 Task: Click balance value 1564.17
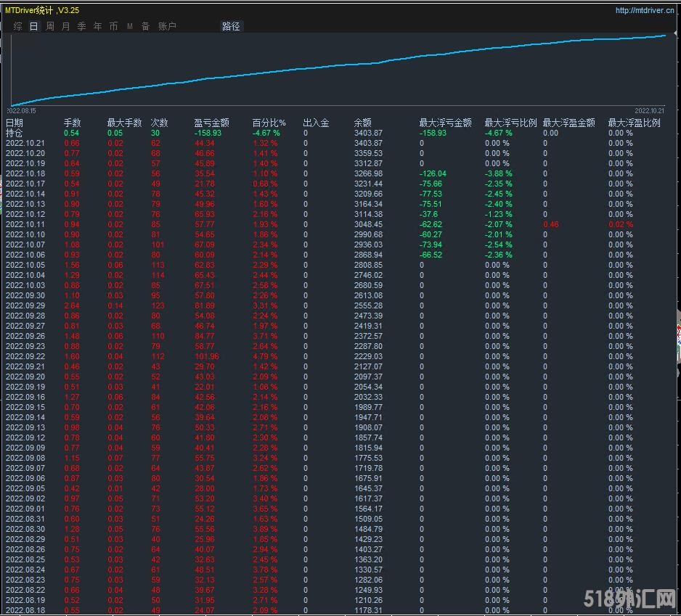pos(368,509)
